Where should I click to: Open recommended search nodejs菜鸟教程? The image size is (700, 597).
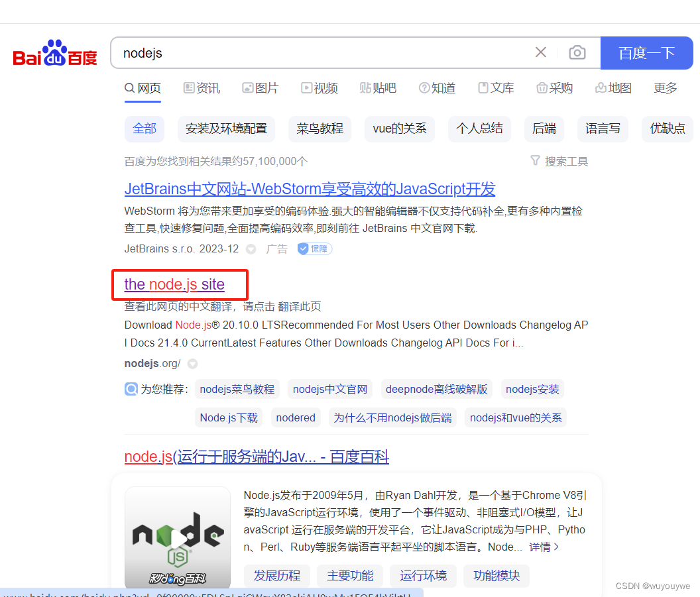click(x=237, y=389)
